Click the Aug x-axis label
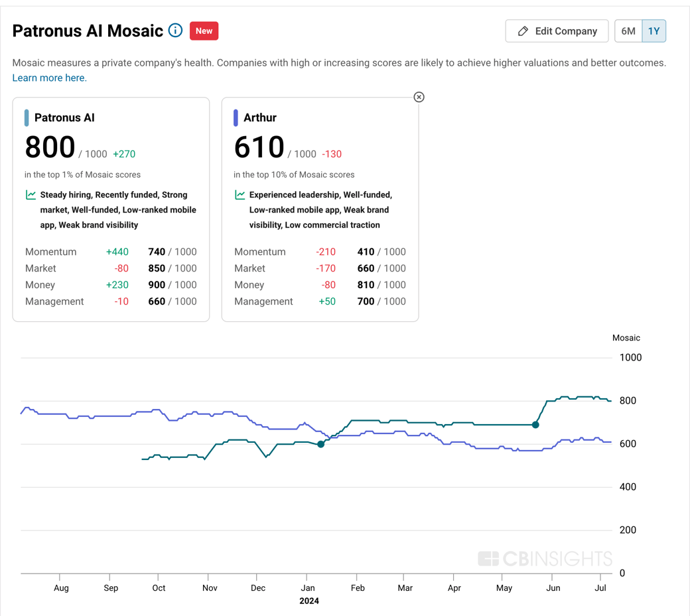This screenshot has height=616, width=690. (61, 588)
